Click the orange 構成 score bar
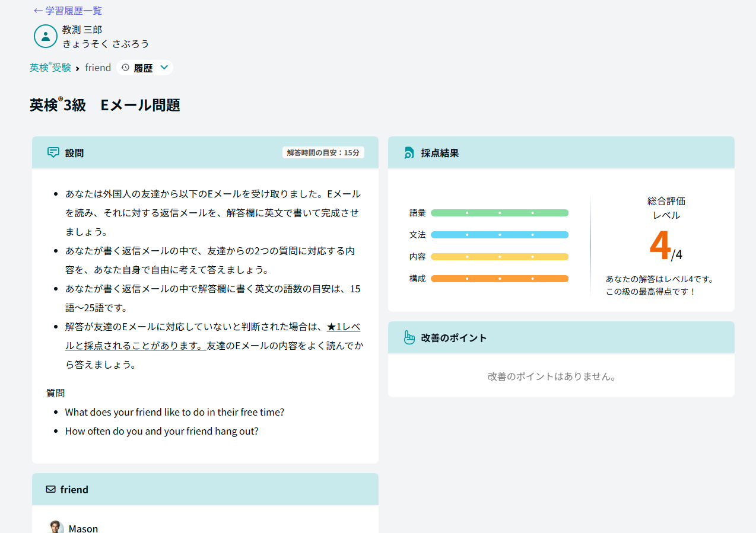Image resolution: width=756 pixels, height=533 pixels. coord(499,279)
